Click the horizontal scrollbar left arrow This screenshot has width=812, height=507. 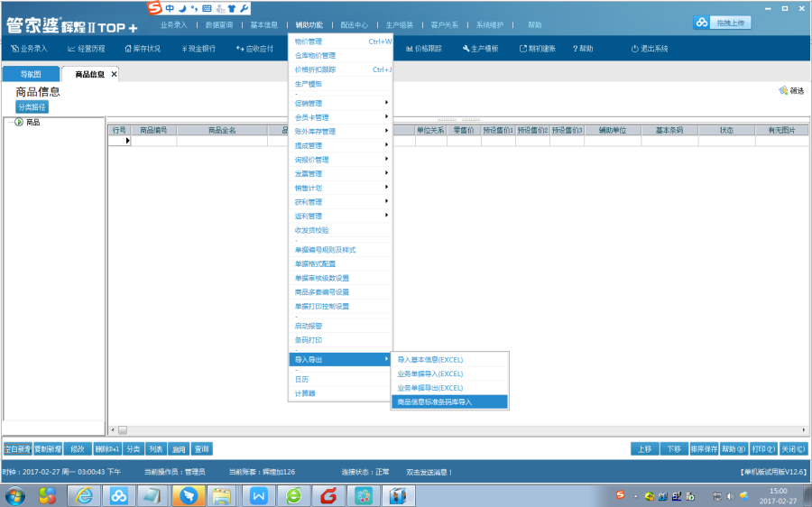[112, 429]
